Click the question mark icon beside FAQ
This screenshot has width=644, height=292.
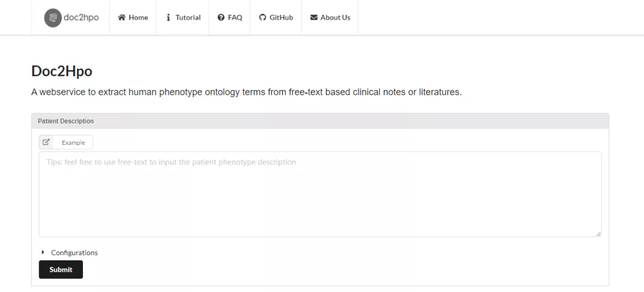tap(221, 18)
